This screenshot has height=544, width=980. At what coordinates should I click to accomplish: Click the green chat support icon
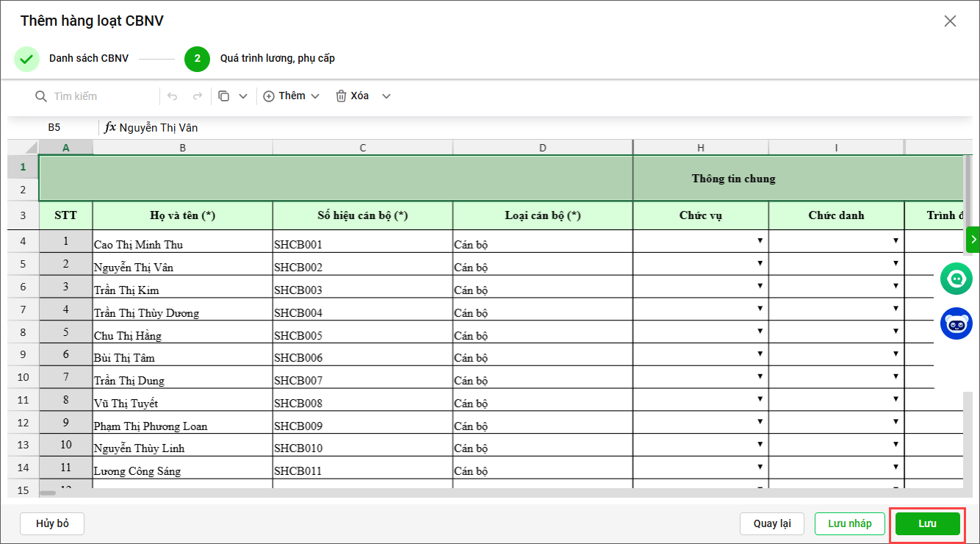point(956,279)
